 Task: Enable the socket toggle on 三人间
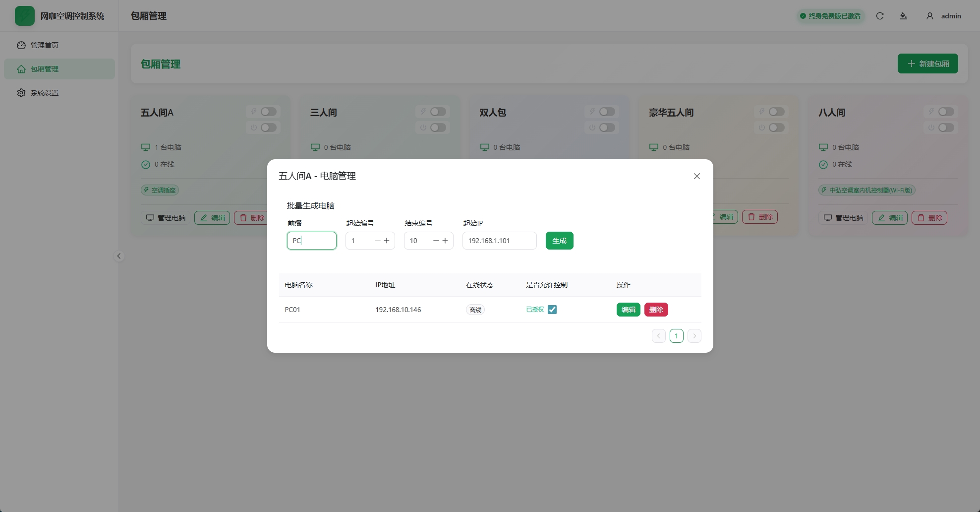click(438, 112)
